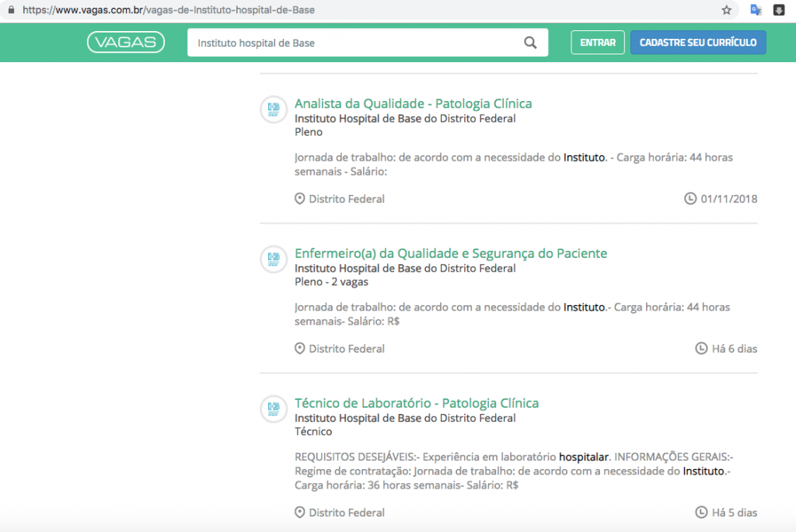Screen dimensions: 796x532
Task: Click clock icon next to Há 6 dias
Action: pos(700,349)
